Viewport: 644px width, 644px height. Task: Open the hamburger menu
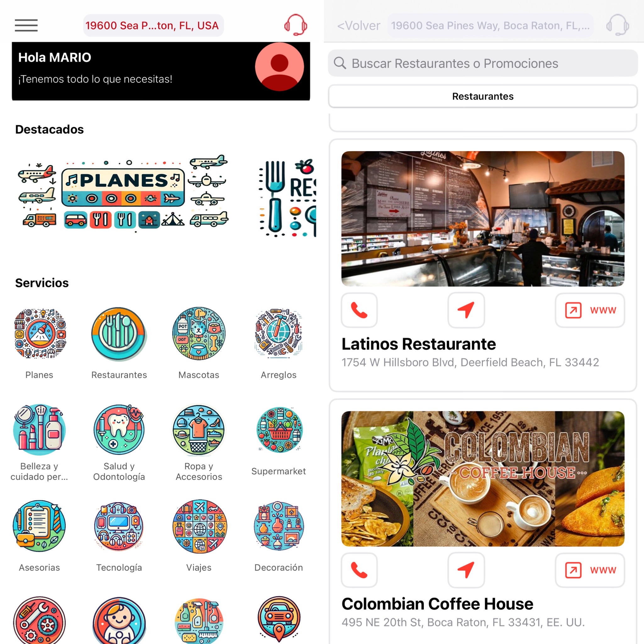click(26, 25)
